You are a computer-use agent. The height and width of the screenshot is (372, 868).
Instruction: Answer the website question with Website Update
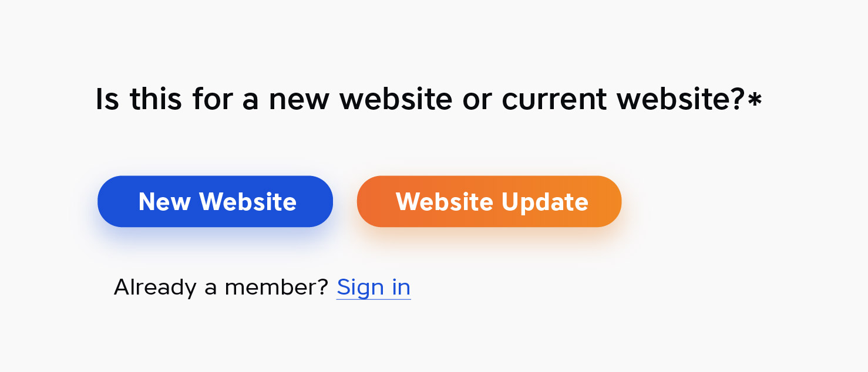489,201
